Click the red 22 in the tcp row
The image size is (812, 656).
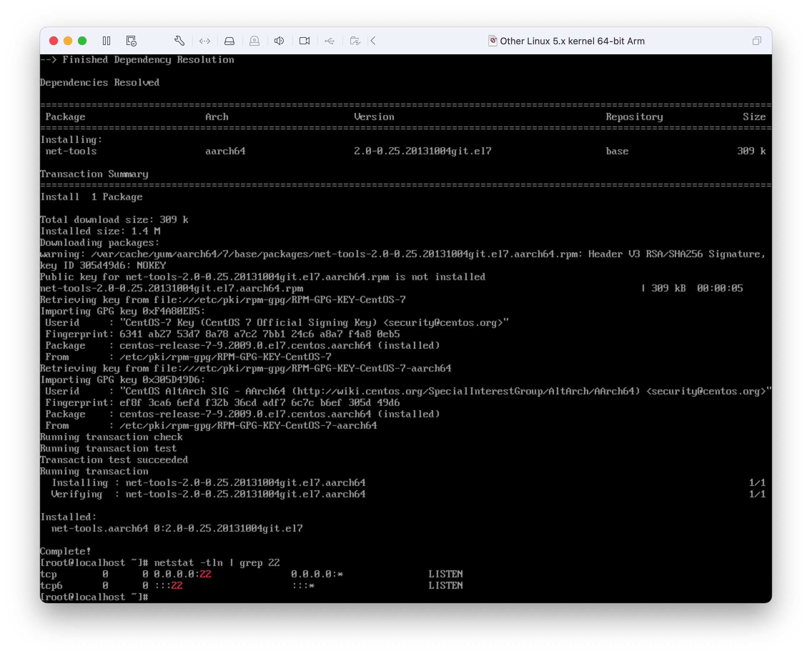pyautogui.click(x=205, y=574)
